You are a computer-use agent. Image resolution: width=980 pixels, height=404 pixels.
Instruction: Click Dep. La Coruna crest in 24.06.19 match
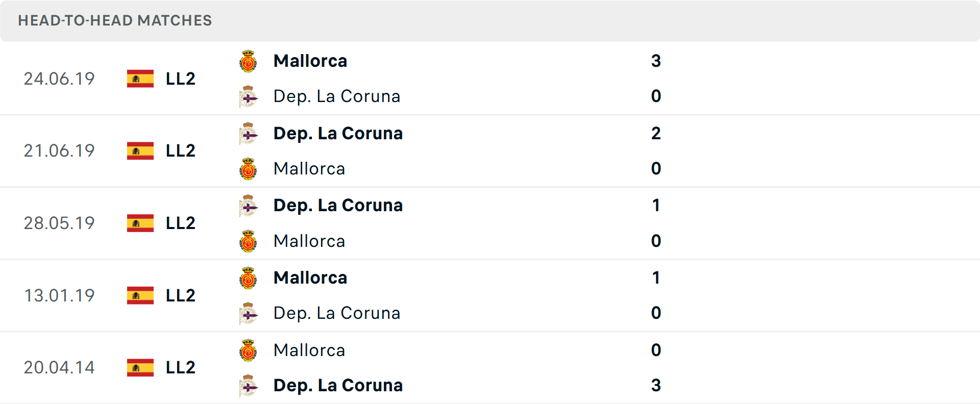click(x=248, y=96)
